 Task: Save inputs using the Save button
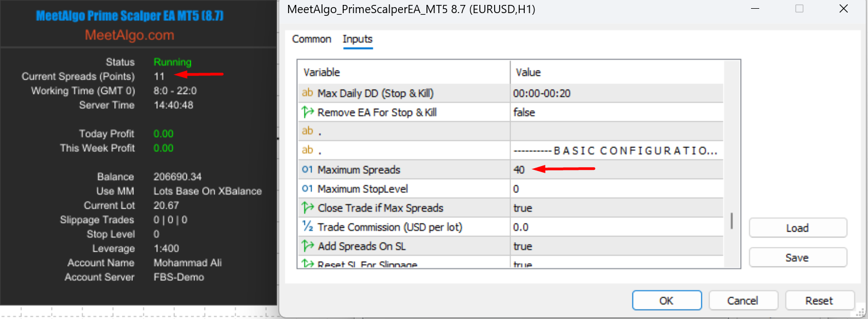pyautogui.click(x=797, y=258)
